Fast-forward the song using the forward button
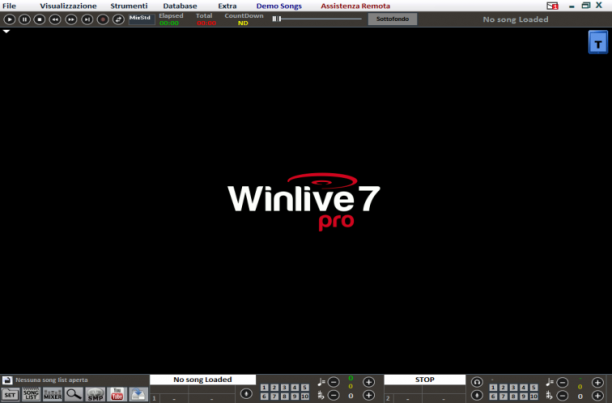 click(71, 19)
